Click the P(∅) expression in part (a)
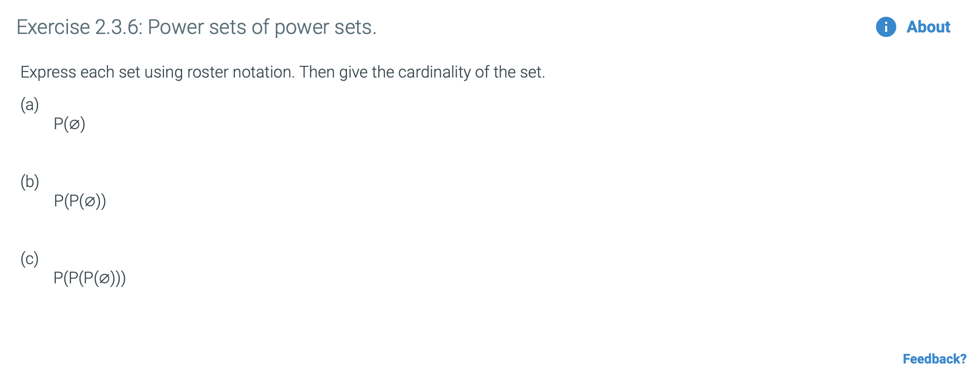Screen dimensions: 980x365 click(x=69, y=123)
